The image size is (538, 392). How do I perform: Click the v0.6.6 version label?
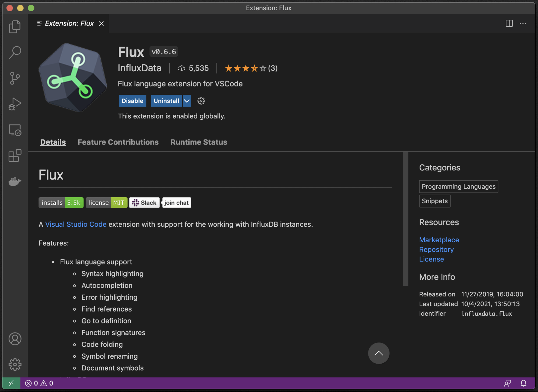164,52
